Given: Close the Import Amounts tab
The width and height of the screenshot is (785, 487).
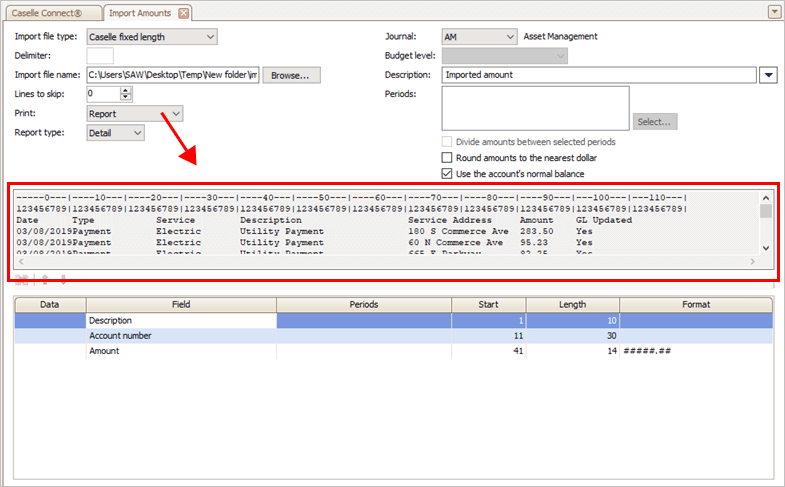Looking at the screenshot, I should point(184,13).
